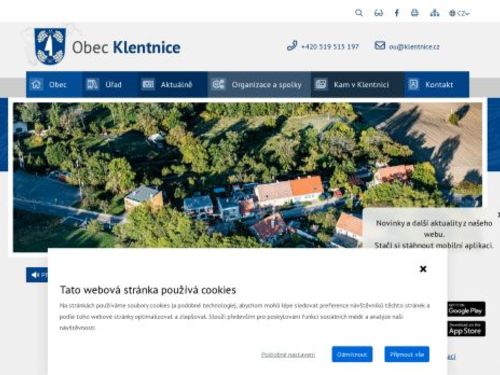
Task: Open the Obec Klentnice title link
Action: [126, 47]
